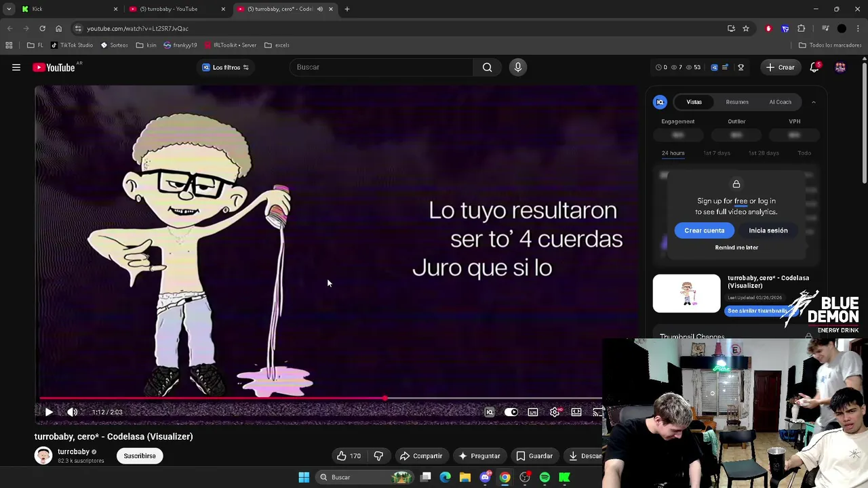The width and height of the screenshot is (868, 488).
Task: Dislike the video with thumbs down
Action: 378,455
